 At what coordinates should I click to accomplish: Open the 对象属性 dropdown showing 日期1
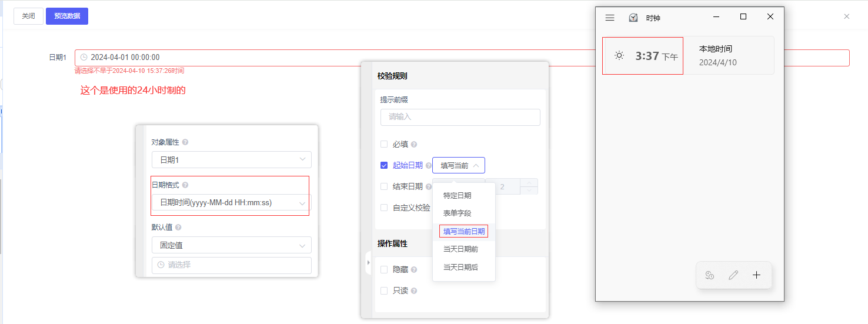pos(232,160)
